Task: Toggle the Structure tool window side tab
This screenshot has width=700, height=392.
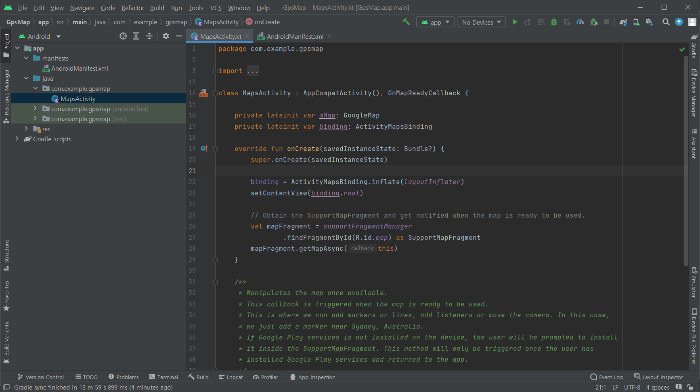Action: [6, 255]
